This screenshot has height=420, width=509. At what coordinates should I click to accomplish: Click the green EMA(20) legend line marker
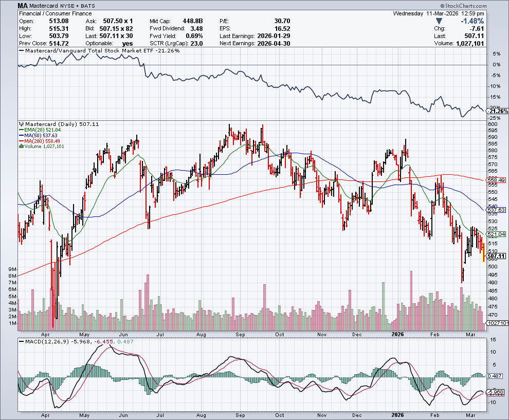tap(21, 131)
